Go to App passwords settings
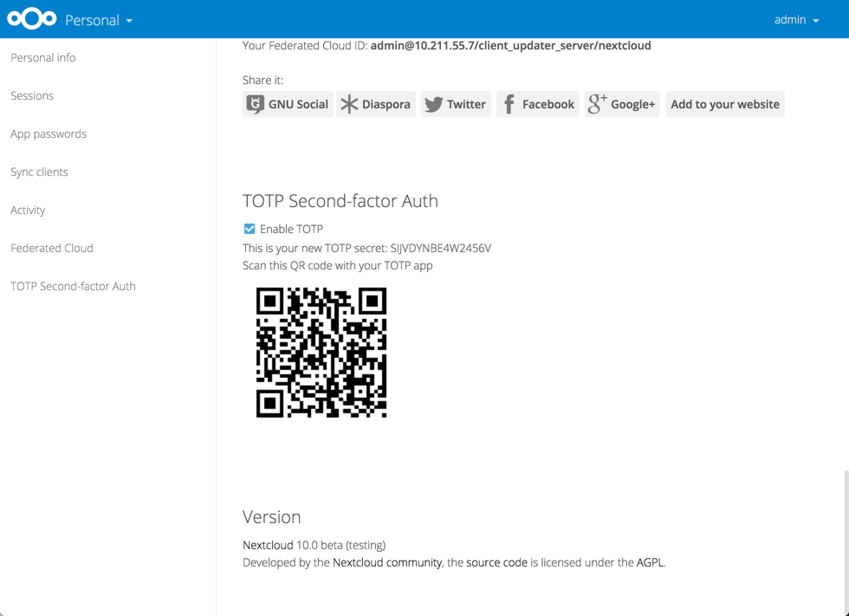 pos(48,133)
